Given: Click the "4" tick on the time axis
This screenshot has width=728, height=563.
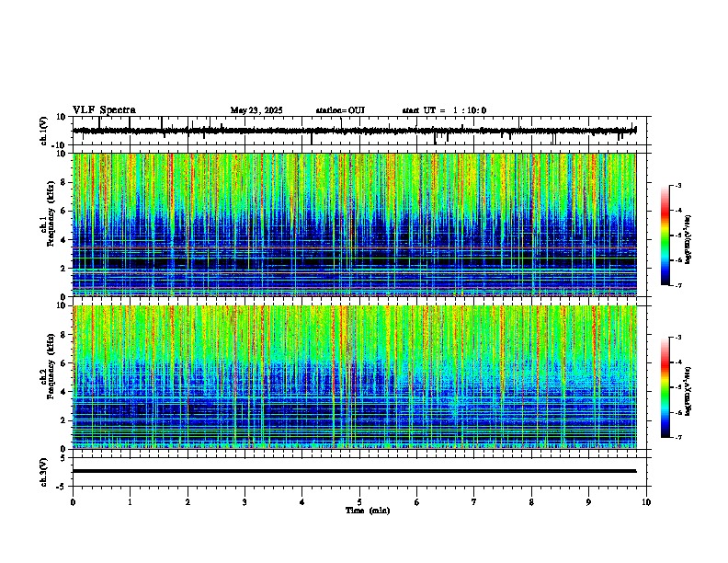Looking at the screenshot, I should pos(302,502).
